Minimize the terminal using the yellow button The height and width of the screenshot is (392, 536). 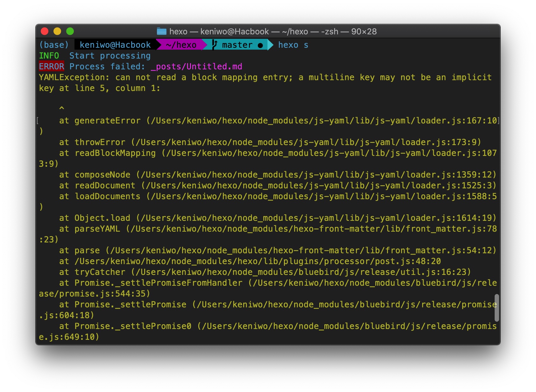(x=57, y=31)
